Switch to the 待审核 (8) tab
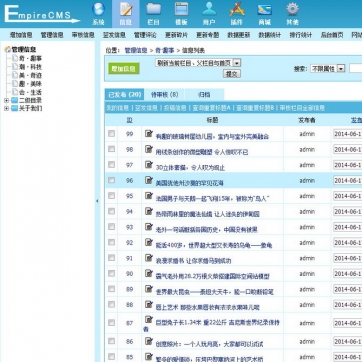The image size is (362, 362). tap(164, 95)
